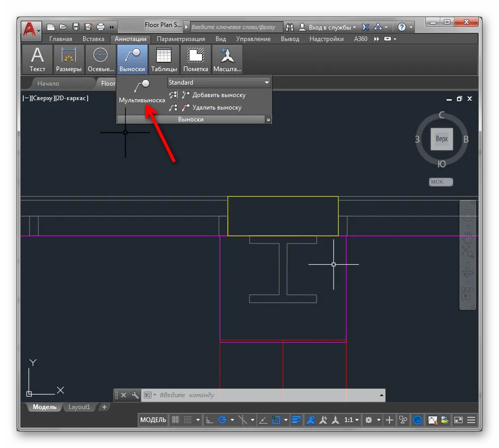Click the collect multileaders icon

point(173,107)
